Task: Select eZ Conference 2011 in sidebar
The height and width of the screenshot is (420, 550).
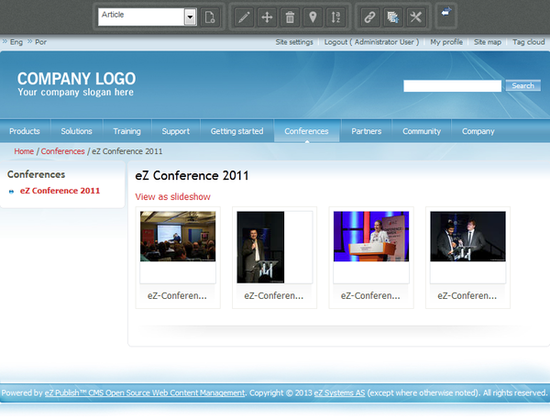Action: pyautogui.click(x=60, y=191)
